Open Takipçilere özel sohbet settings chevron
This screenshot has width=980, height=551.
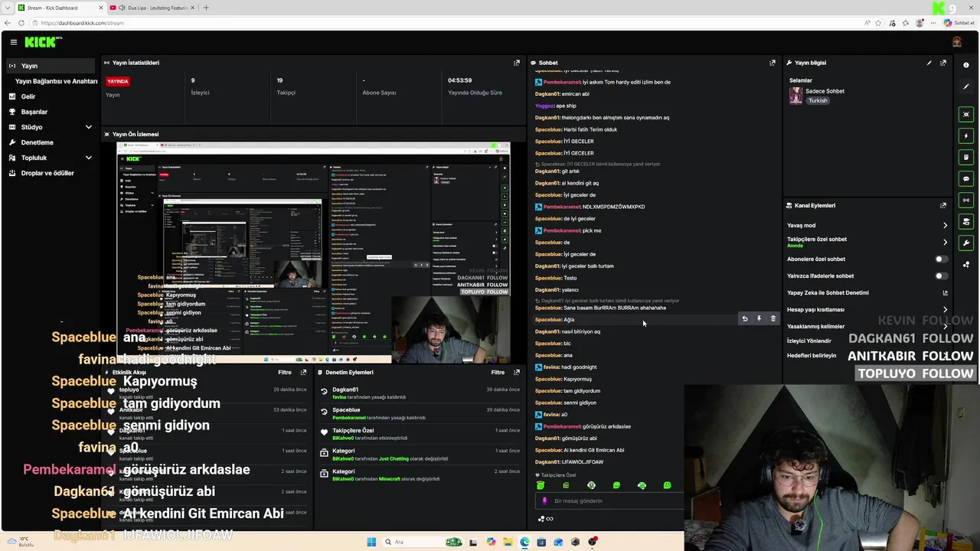coord(945,243)
